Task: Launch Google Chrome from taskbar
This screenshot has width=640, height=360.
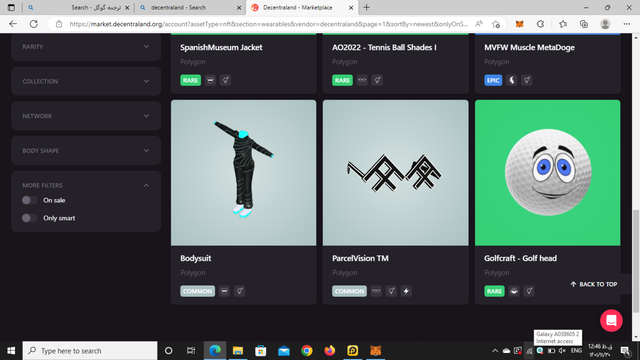Action: (307, 351)
